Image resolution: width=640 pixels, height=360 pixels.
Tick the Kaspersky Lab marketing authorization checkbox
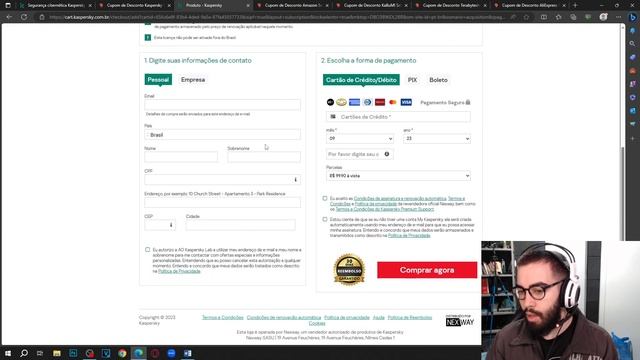(x=147, y=249)
